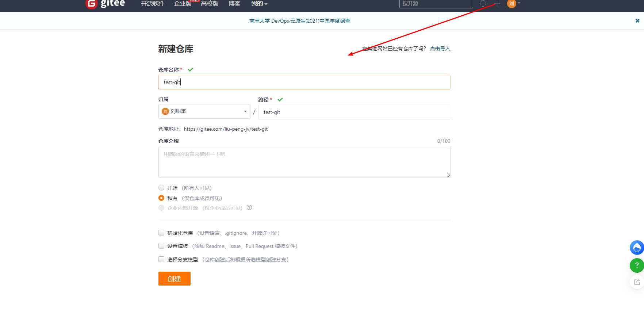Click the 新建仓库 page heading
Viewport: 644px width, 310px height.
pos(176,49)
